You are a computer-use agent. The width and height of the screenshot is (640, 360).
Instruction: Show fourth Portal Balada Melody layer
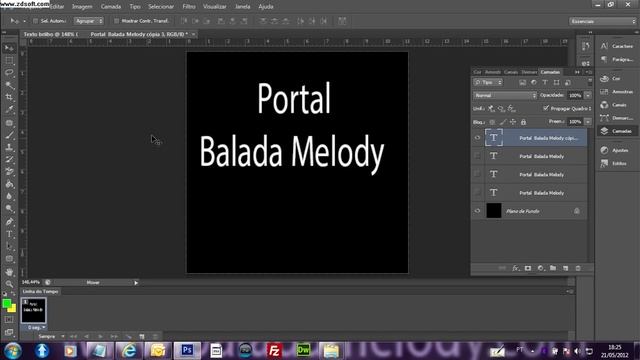477,193
